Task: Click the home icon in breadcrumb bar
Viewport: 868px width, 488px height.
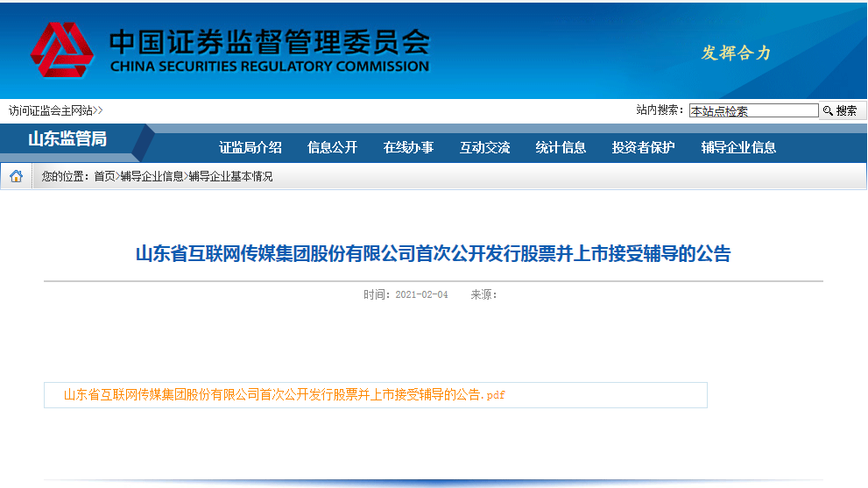Action: pos(16,176)
